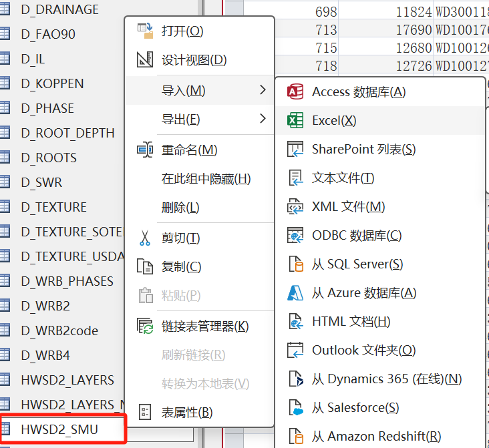Click the blue Azure database icon
Image resolution: width=489 pixels, height=448 pixels.
[295, 292]
